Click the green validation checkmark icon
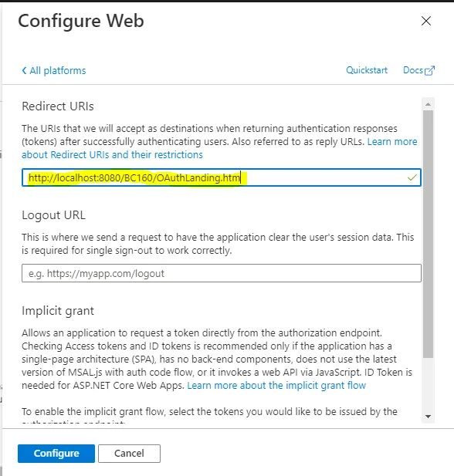This screenshot has height=476, width=454. [412, 177]
